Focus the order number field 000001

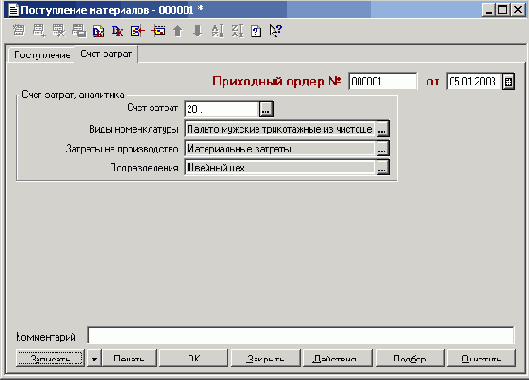point(383,81)
